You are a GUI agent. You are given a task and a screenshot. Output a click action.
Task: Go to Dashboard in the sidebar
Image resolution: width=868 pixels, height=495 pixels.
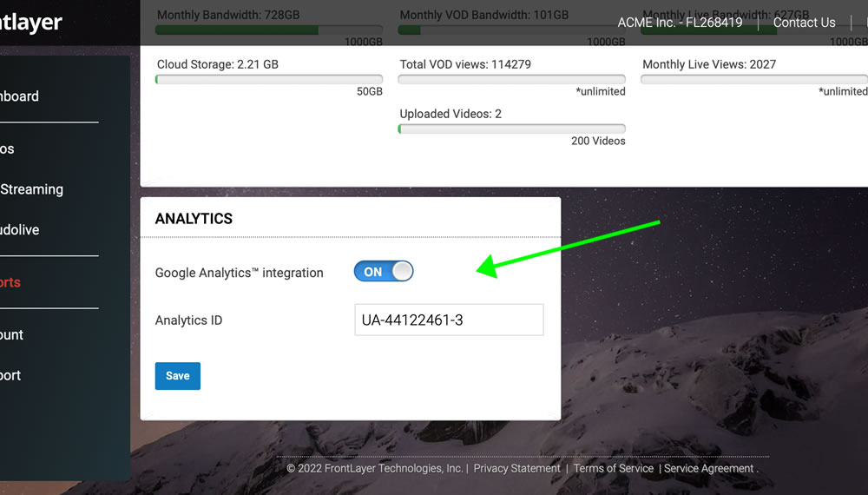coord(19,96)
